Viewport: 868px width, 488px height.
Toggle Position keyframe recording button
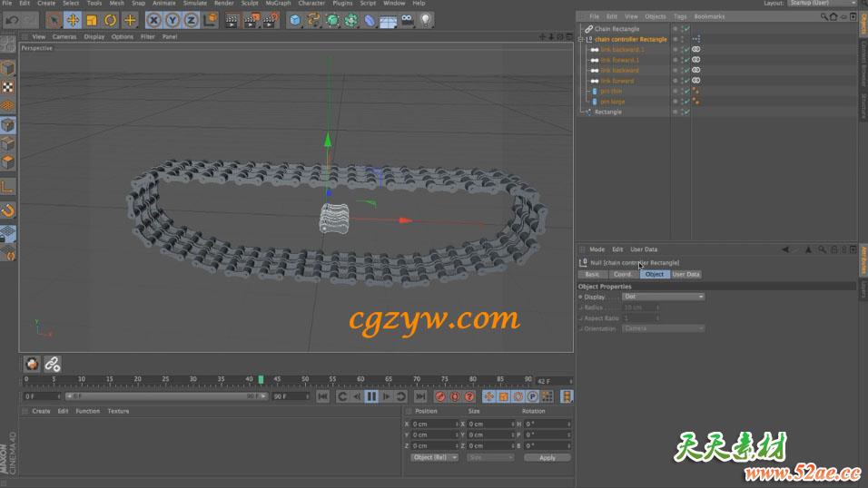click(x=488, y=396)
